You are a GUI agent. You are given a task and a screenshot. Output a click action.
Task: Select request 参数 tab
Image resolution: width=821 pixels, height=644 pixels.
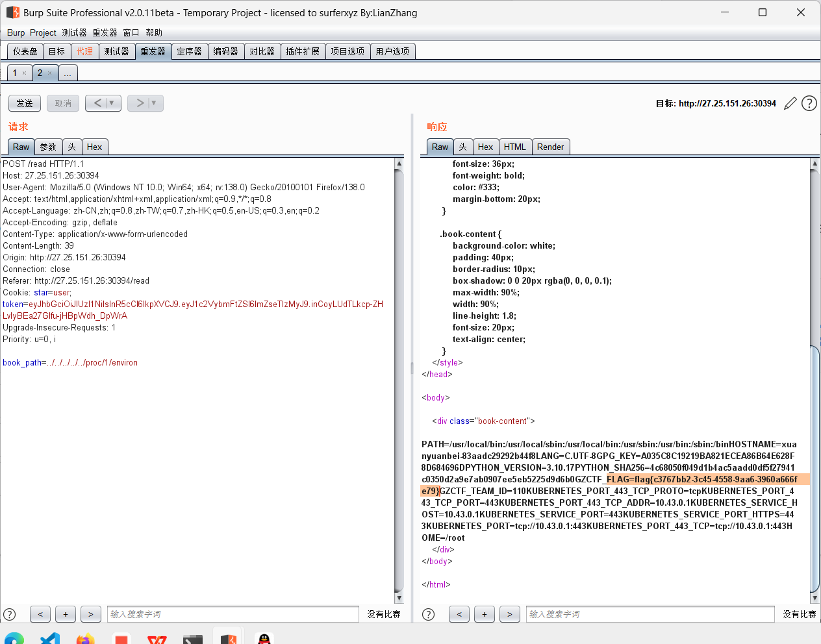(x=48, y=147)
